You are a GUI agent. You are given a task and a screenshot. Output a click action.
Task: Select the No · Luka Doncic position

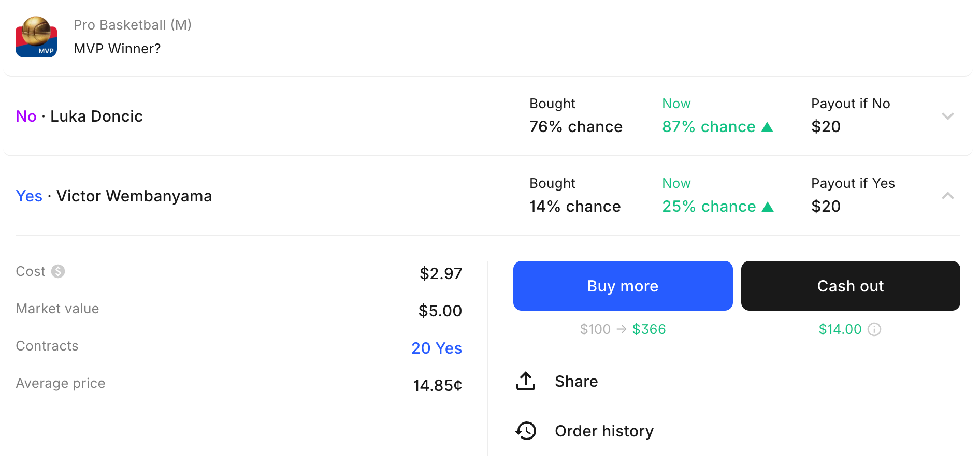[79, 116]
